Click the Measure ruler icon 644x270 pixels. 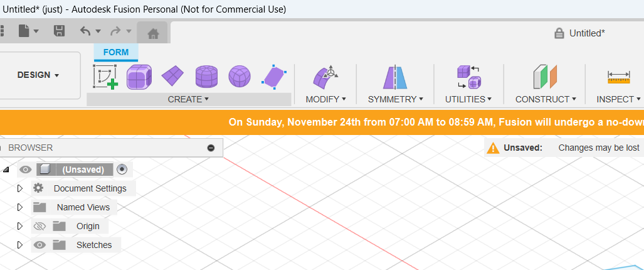coord(618,77)
